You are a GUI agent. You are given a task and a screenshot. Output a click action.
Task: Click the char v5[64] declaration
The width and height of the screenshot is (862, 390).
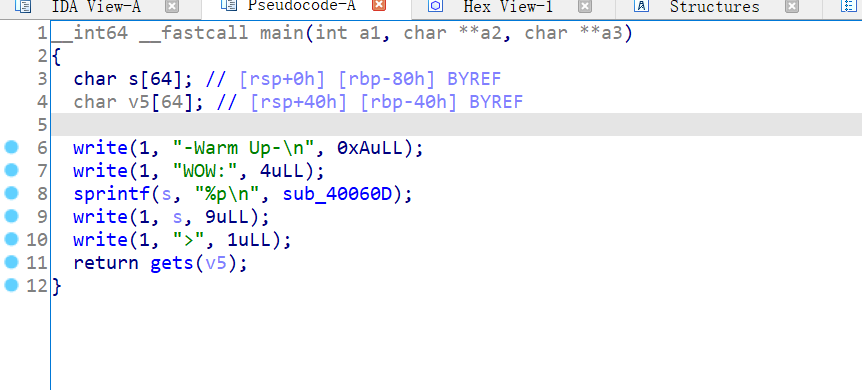[139, 102]
